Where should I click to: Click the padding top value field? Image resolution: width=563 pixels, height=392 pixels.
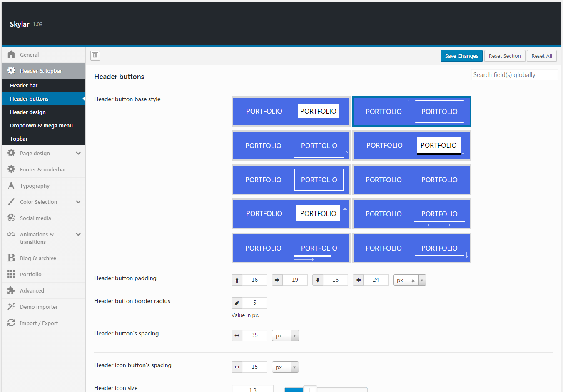click(x=254, y=280)
